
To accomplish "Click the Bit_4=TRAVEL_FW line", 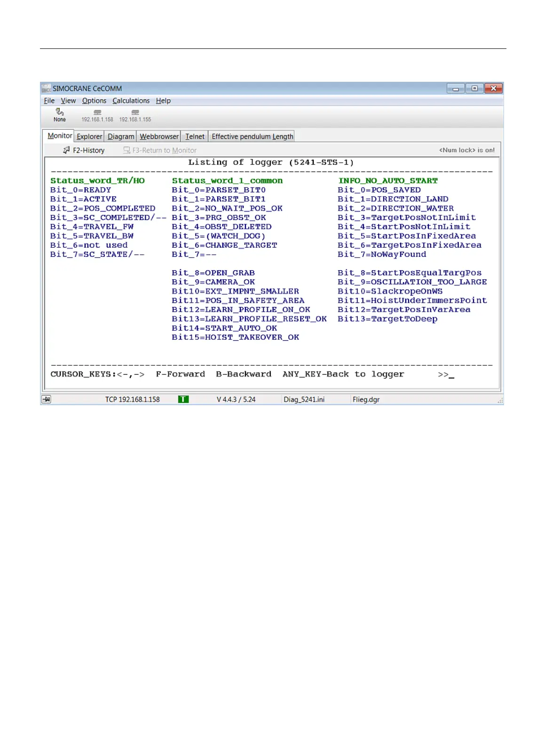I will (92, 227).
